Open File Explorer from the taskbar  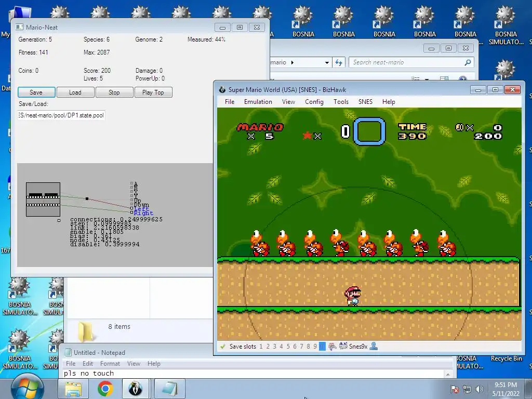pos(73,389)
